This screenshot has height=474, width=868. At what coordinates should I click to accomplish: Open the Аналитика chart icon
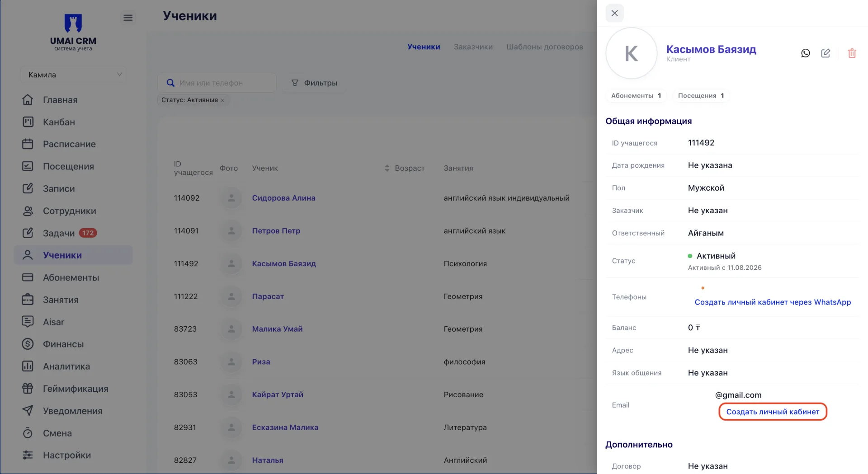point(28,366)
